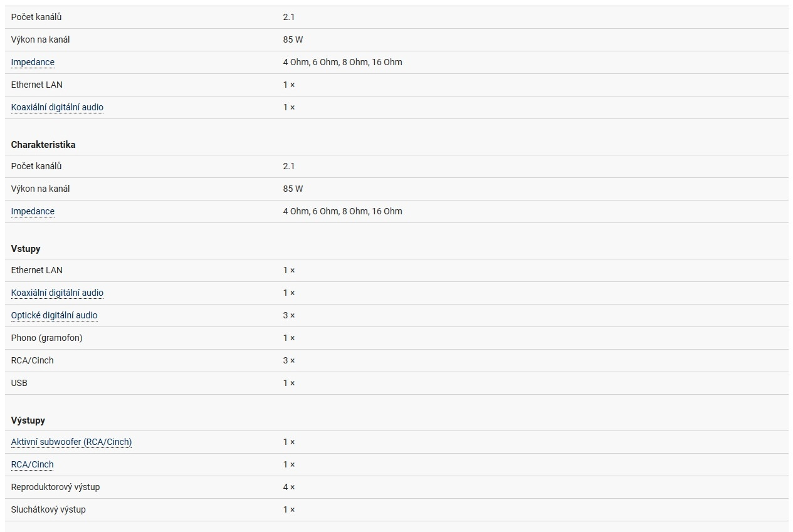The width and height of the screenshot is (793, 532).
Task: Click the Charakteristika section heading
Action: 43,145
